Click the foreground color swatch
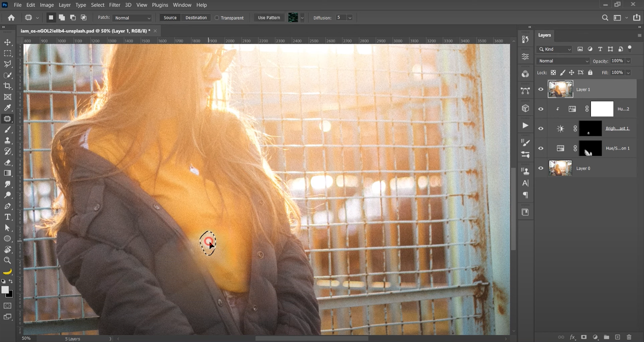 click(5, 290)
